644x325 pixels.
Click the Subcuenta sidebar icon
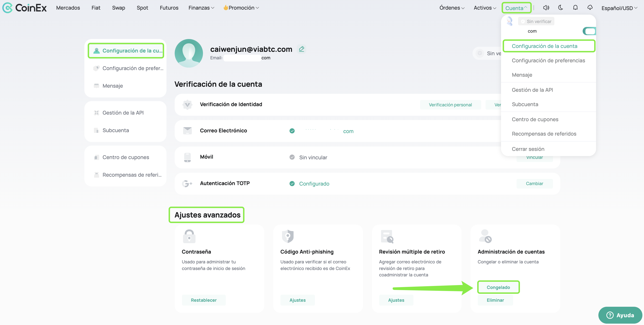pyautogui.click(x=96, y=130)
